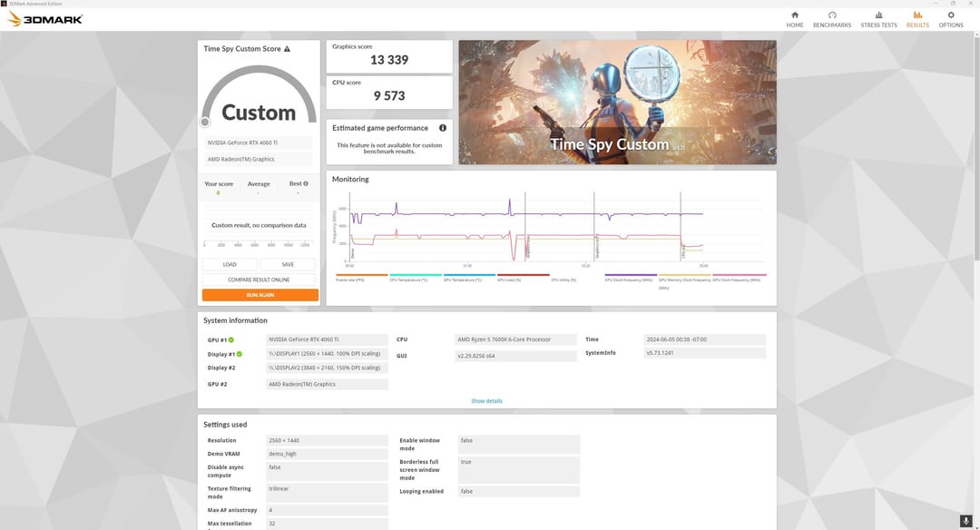Image resolution: width=980 pixels, height=530 pixels.
Task: Click the CPU AMD Ryzen 5 7600X field
Action: tap(515, 339)
